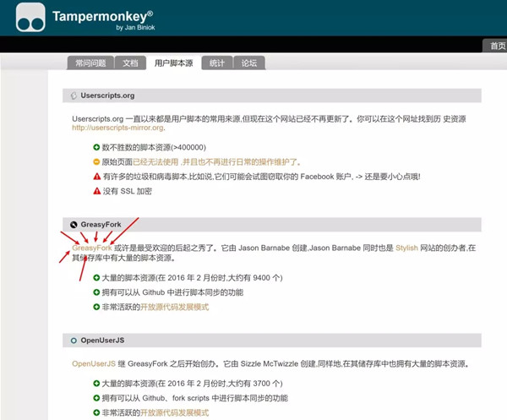Select the 用户脚本源 tab
This screenshot has width=507, height=420.
[173, 63]
